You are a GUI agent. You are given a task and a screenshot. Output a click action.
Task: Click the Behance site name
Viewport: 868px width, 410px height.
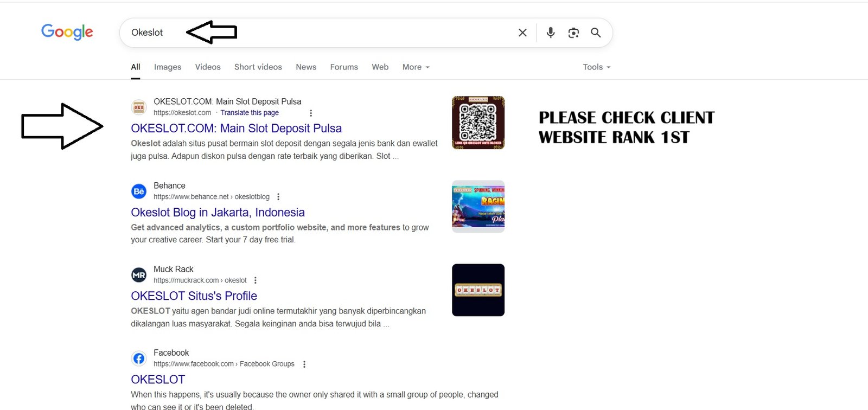click(169, 185)
